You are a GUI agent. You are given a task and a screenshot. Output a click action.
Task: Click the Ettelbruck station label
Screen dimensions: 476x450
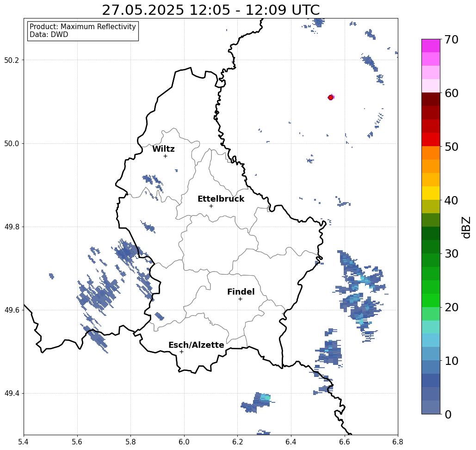pos(221,199)
